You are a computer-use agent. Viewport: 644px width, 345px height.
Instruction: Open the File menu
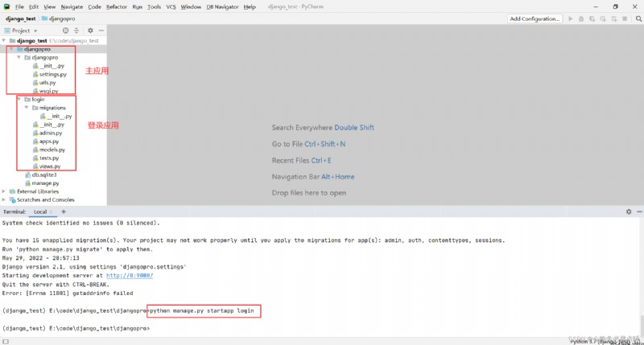pos(19,7)
